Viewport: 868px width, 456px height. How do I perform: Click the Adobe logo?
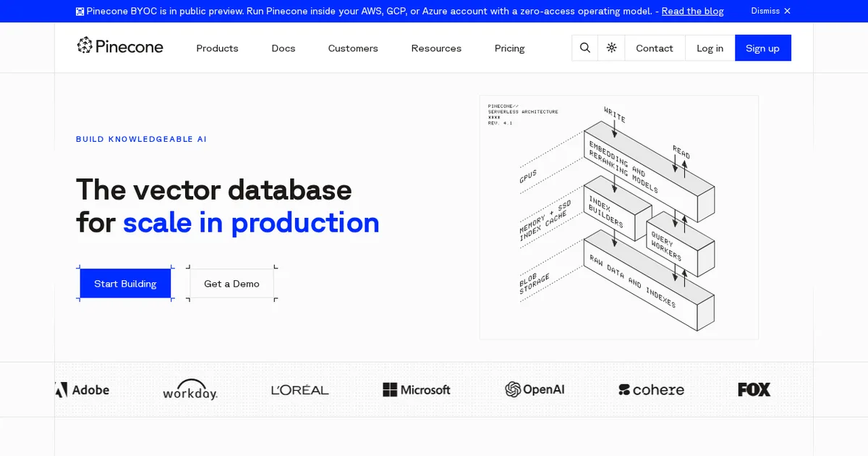pos(82,389)
